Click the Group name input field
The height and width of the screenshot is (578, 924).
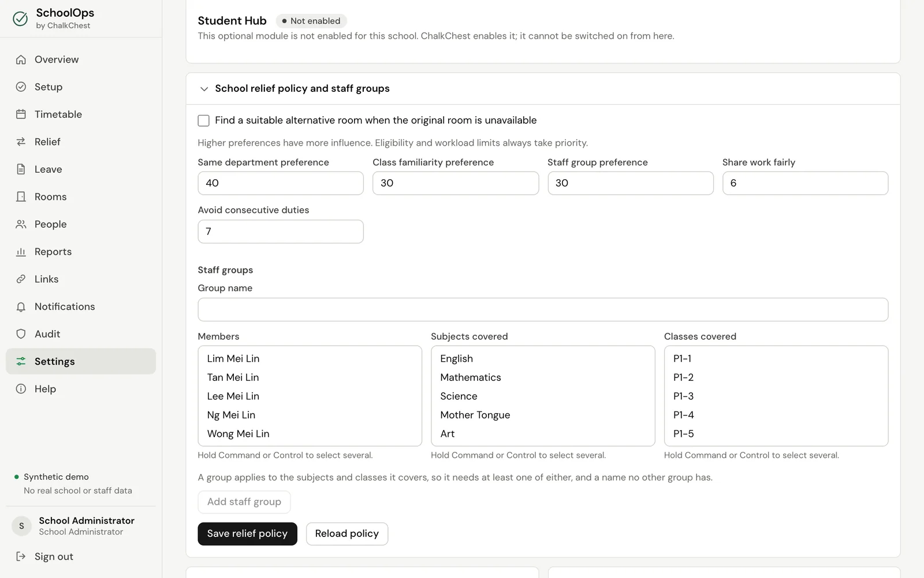coord(543,310)
